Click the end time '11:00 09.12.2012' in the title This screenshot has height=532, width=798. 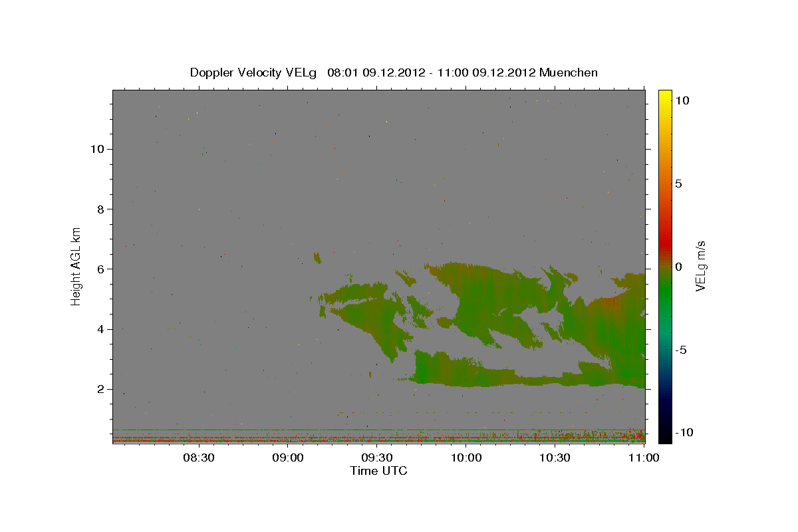point(487,72)
